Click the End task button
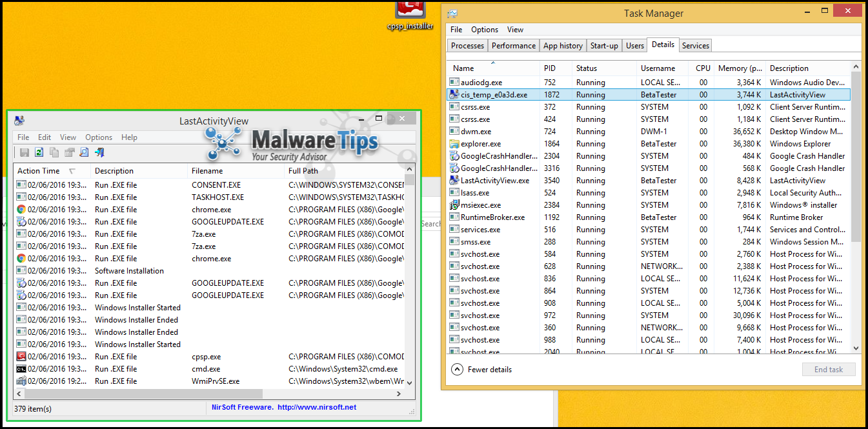 (x=829, y=370)
